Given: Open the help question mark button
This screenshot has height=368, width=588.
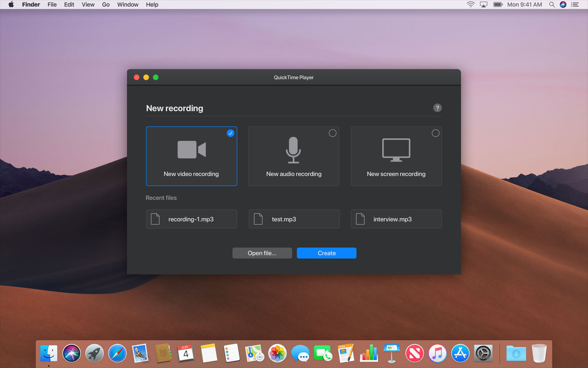Looking at the screenshot, I should (x=437, y=108).
